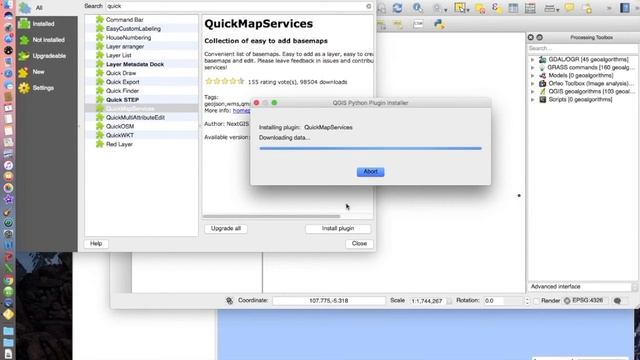
Task: Open the Python console icon
Action: (439, 24)
